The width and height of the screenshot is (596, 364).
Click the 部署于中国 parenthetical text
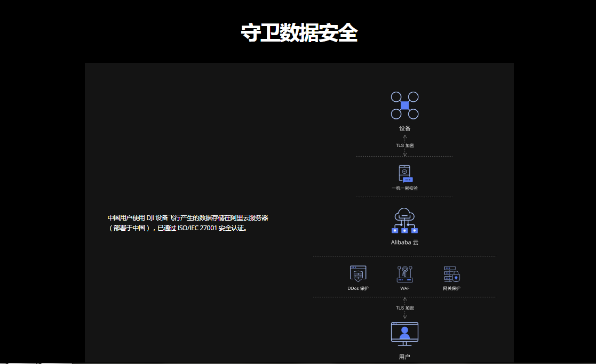(x=129, y=228)
